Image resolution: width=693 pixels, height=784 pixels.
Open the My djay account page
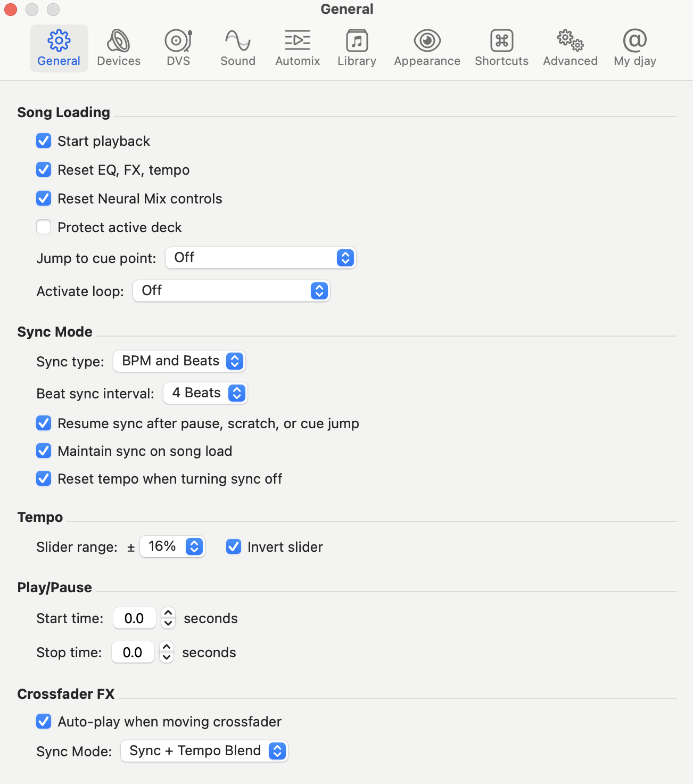pyautogui.click(x=634, y=48)
